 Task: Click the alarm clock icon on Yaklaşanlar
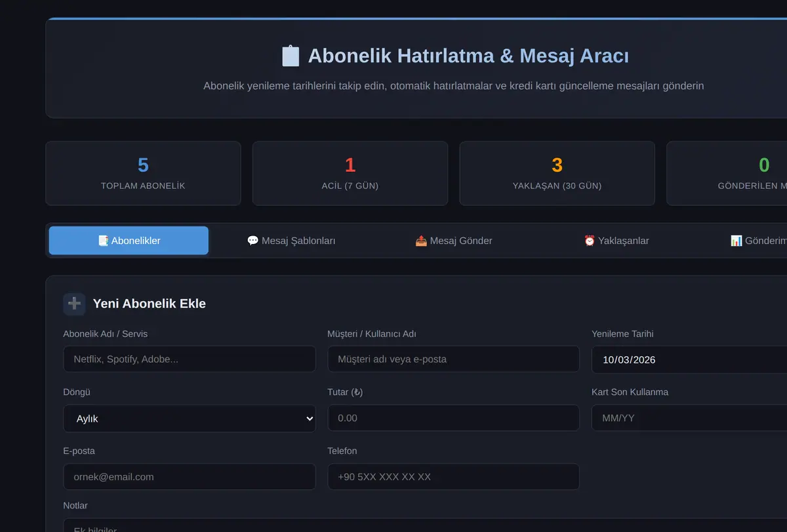tap(590, 241)
